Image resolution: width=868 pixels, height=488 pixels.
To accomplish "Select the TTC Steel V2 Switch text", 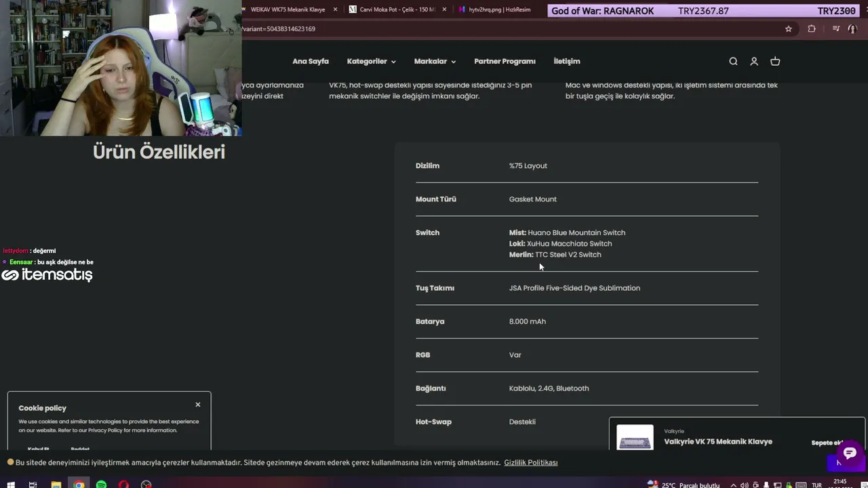I will tap(568, 255).
